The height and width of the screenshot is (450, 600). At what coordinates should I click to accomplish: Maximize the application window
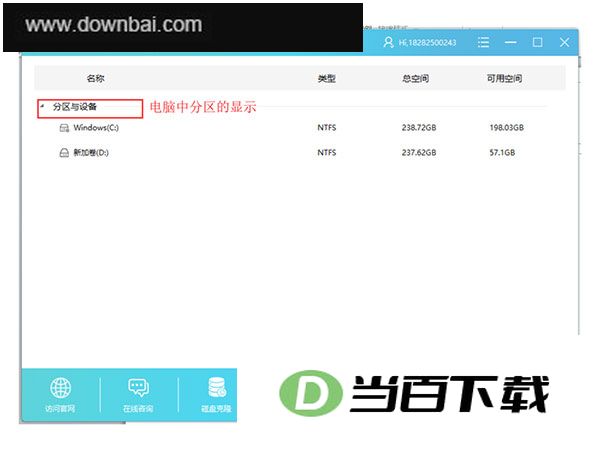pos(537,42)
